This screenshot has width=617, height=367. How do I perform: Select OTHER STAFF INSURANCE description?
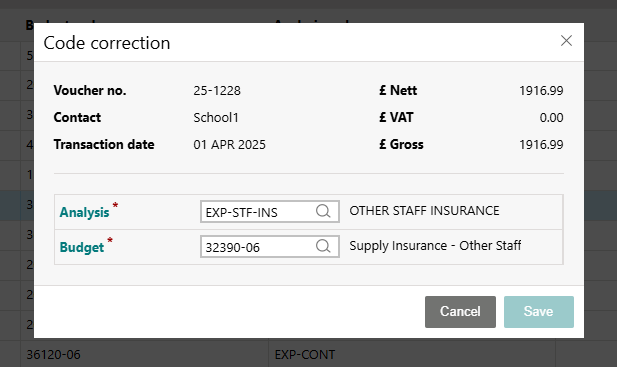[x=424, y=210]
